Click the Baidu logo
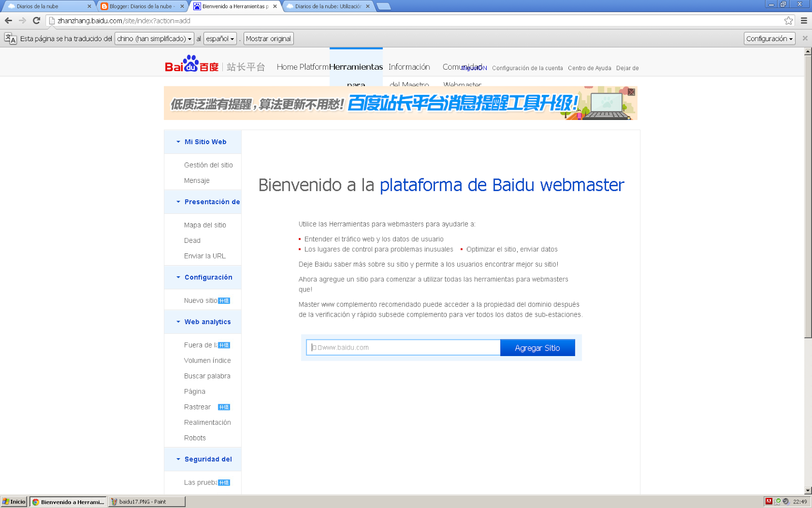This screenshot has width=812, height=508. (x=192, y=64)
